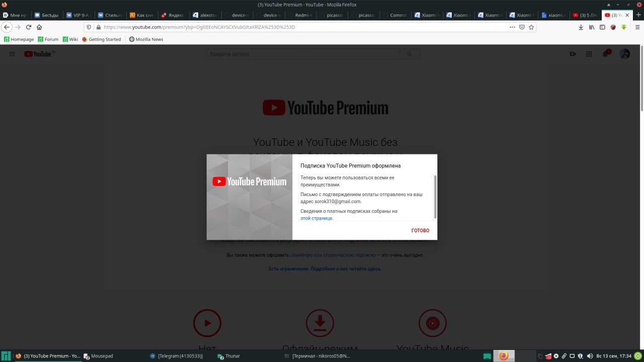Click the download offline-mode icon
644x362 pixels.
coord(320,323)
